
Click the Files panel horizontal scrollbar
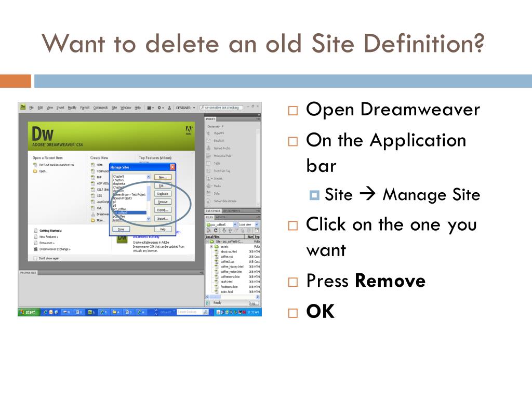tap(233, 297)
